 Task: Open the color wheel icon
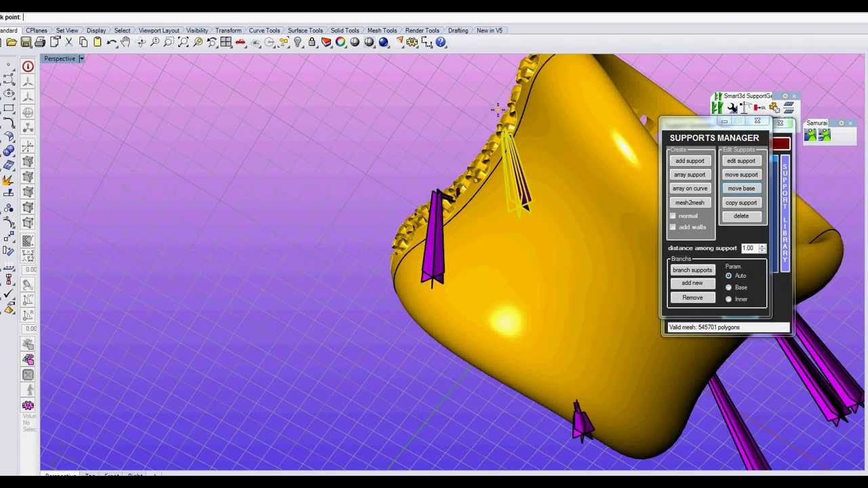tap(340, 42)
